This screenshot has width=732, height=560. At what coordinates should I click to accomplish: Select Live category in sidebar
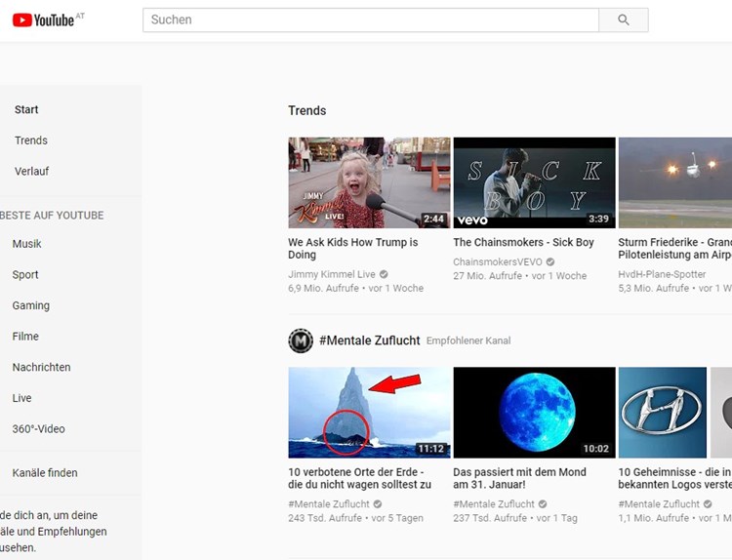(x=21, y=398)
